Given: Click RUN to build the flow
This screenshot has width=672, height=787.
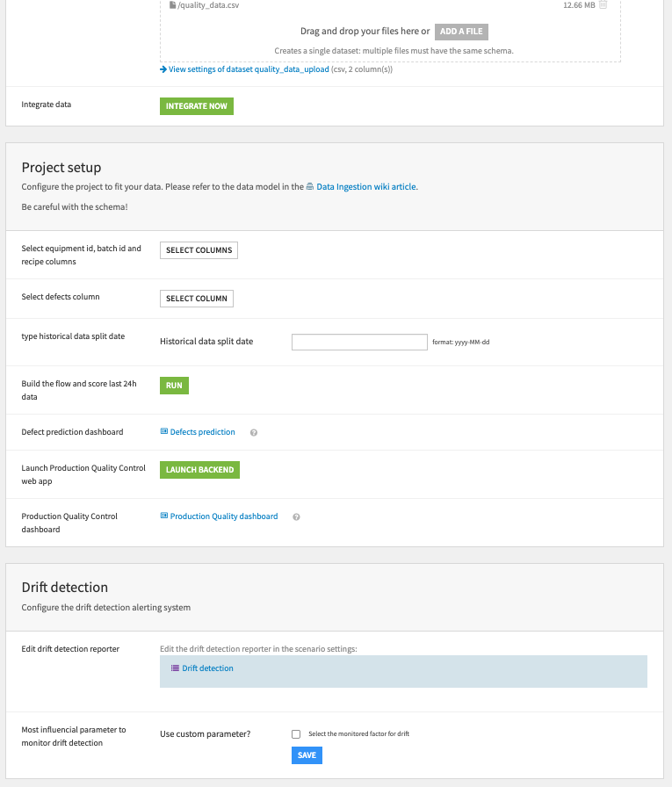Looking at the screenshot, I should tap(173, 385).
